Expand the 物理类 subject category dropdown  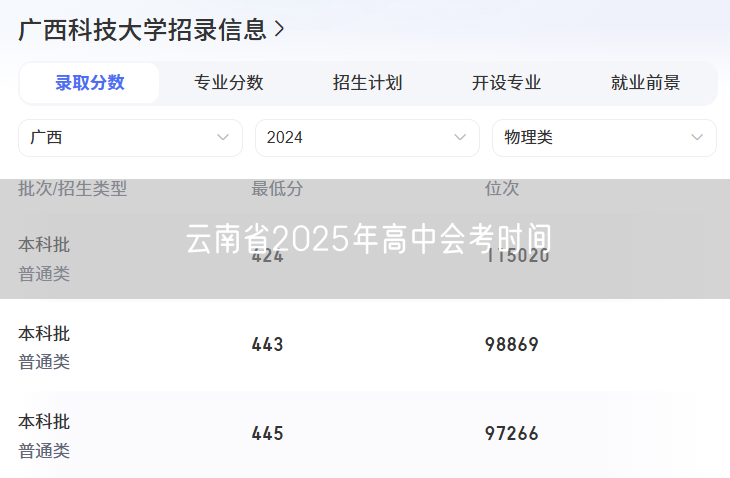(x=604, y=138)
